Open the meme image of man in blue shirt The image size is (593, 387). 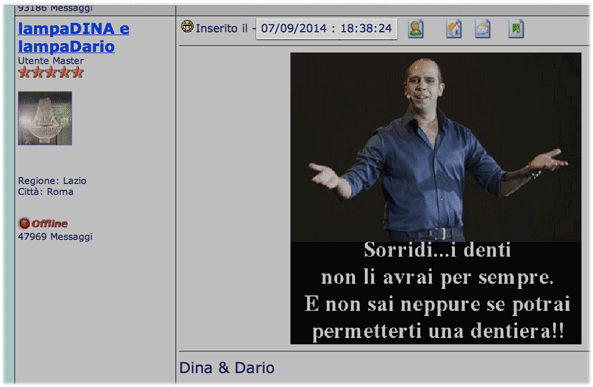click(436, 198)
